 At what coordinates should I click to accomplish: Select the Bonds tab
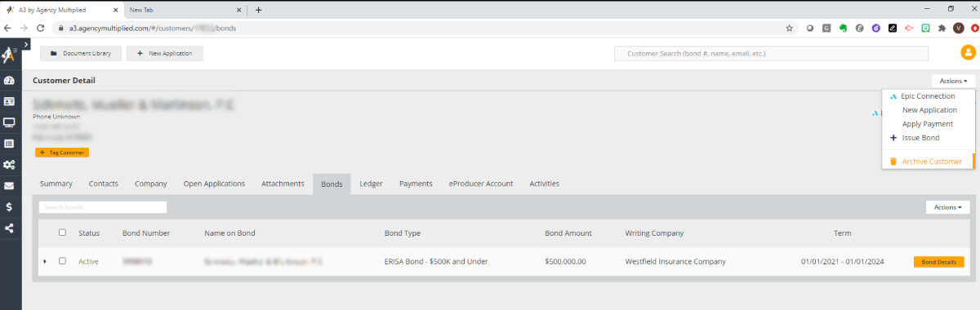tap(332, 184)
